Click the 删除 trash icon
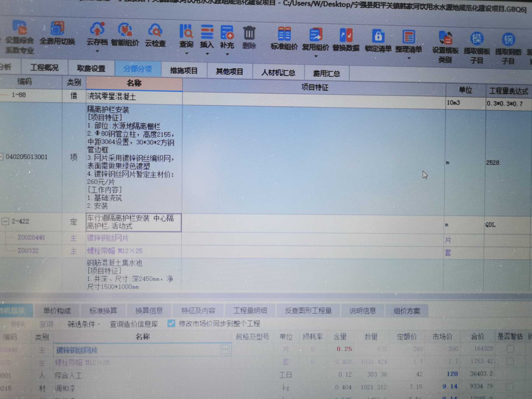532x399 pixels. (x=249, y=33)
